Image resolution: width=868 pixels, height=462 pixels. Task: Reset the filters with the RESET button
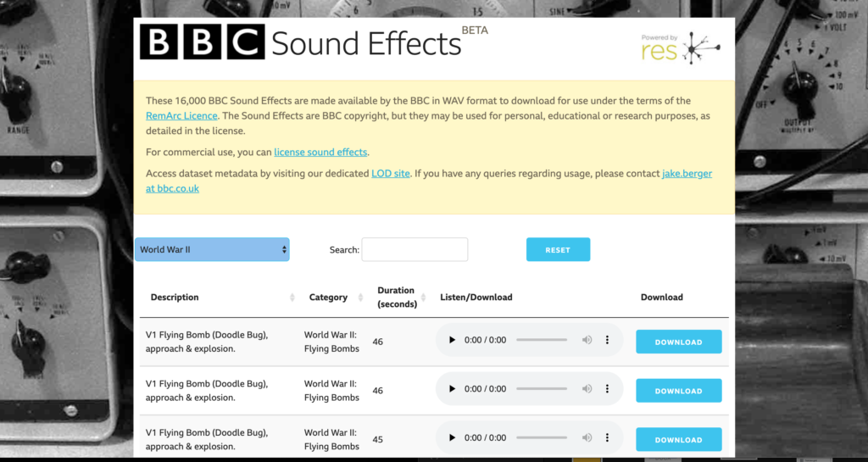tap(558, 249)
